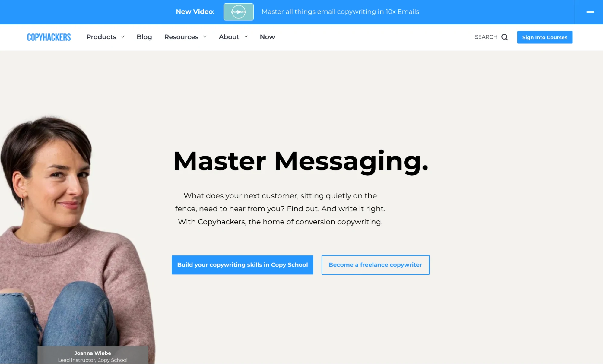Click the magnifying glass search icon
Image resolution: width=603 pixels, height=364 pixels.
504,36
